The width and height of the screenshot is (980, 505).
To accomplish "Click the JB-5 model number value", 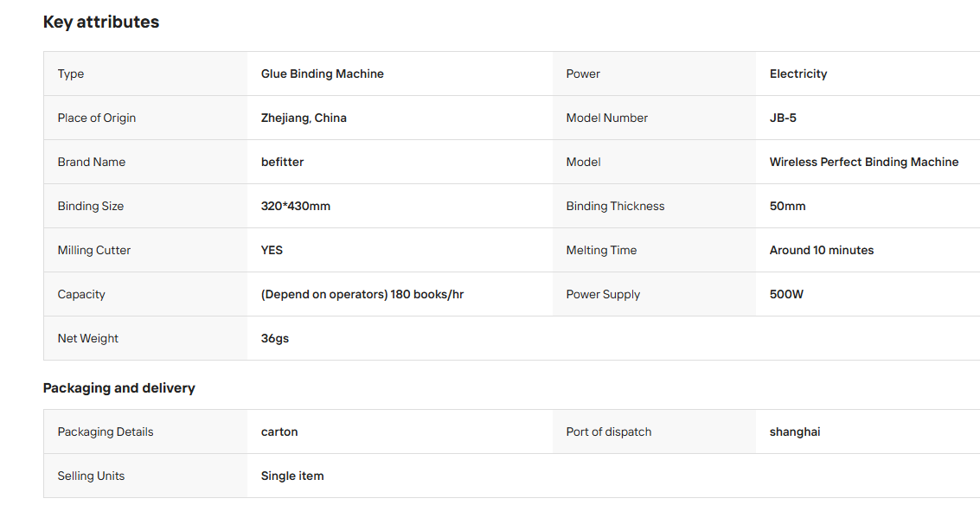I will [x=783, y=118].
